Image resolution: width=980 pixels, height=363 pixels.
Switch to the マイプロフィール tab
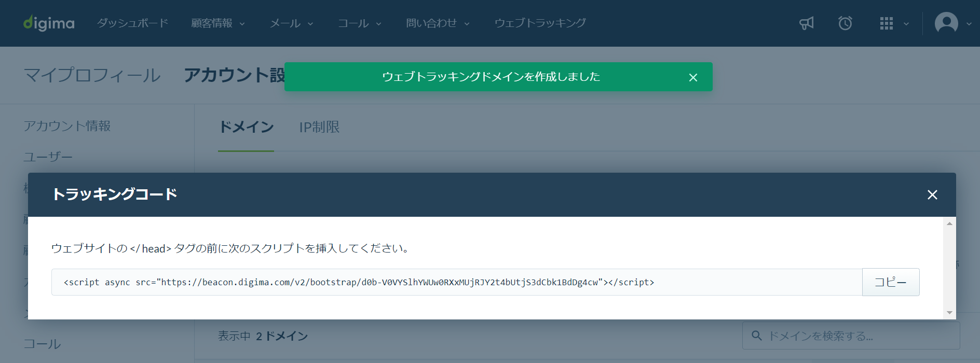pyautogui.click(x=92, y=75)
